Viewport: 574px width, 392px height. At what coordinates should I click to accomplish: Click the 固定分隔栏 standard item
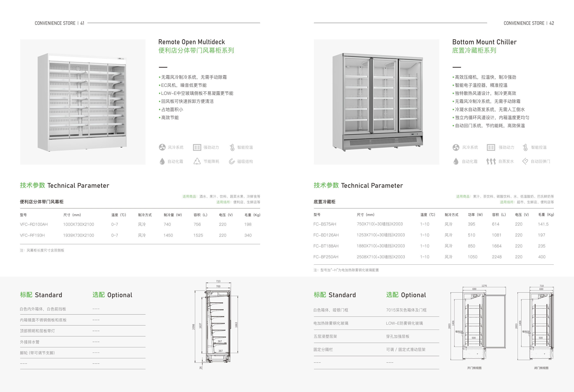(323, 349)
